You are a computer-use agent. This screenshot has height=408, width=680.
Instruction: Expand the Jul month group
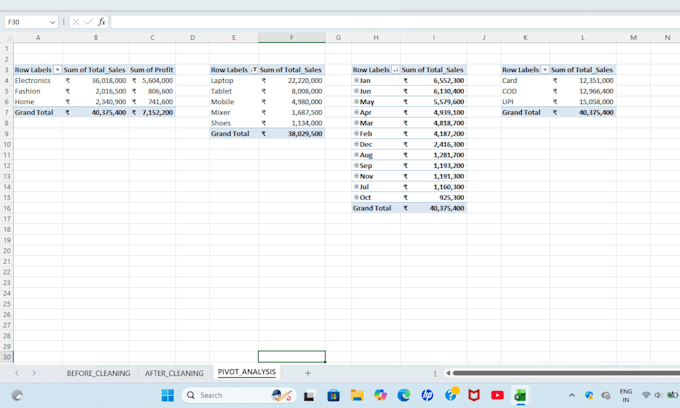356,186
